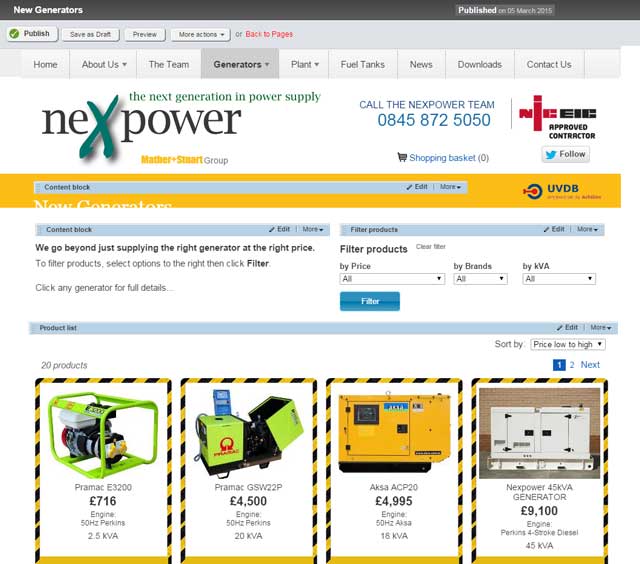Click the £9,100 price
640x564 pixels.
pyautogui.click(x=539, y=511)
